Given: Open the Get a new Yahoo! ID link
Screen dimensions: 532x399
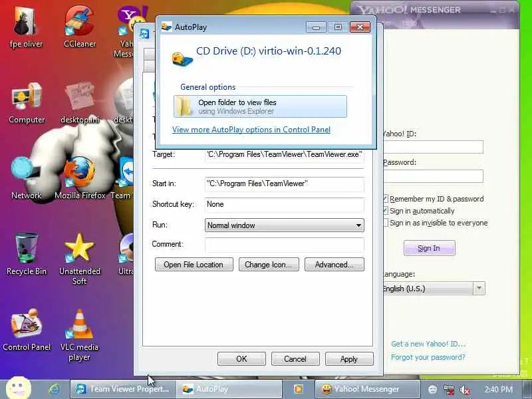Looking at the screenshot, I should pyautogui.click(x=428, y=344).
